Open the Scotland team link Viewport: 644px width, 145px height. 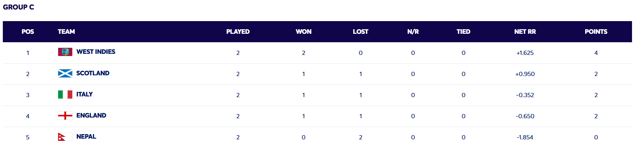[93, 73]
